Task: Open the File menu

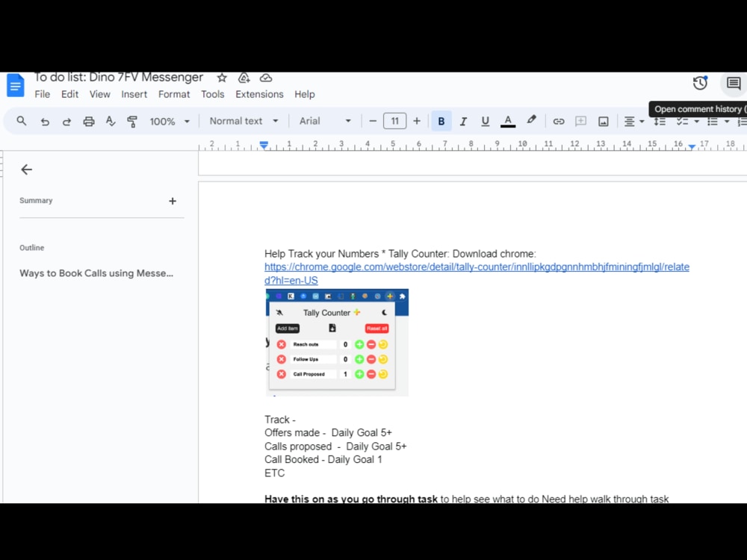Action: (x=42, y=94)
